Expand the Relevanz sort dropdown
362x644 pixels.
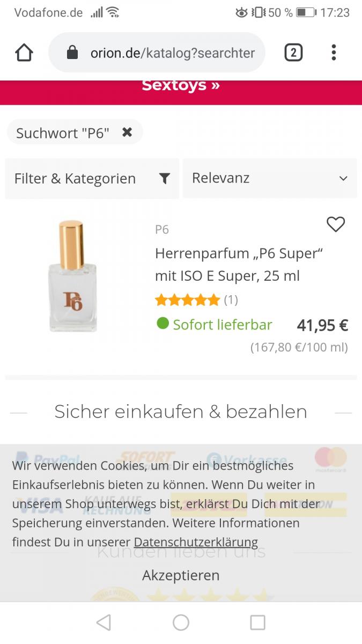(x=270, y=179)
